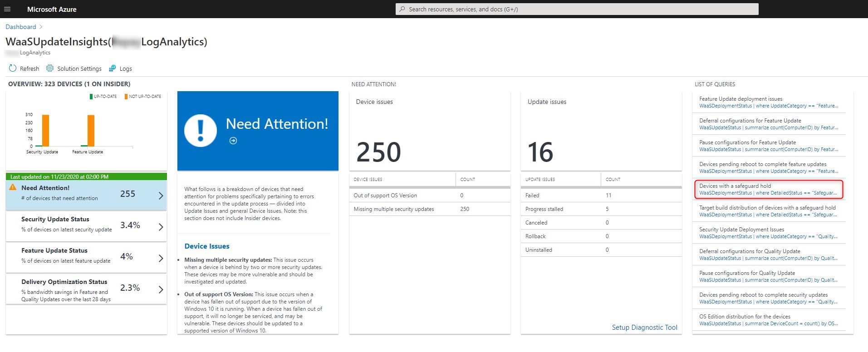Click the Device issues 250 tile
The image size is (868, 352).
coord(430,131)
